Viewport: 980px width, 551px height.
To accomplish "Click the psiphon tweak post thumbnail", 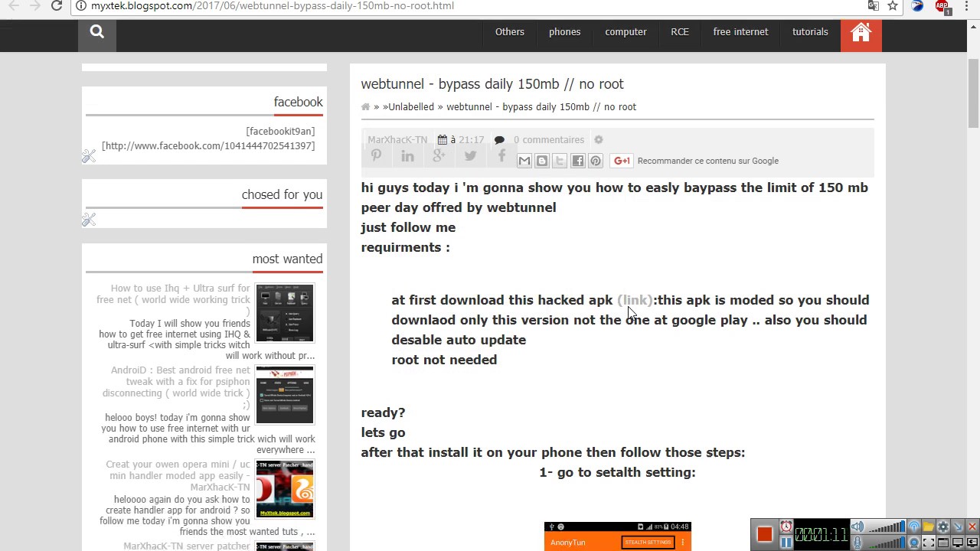I will (x=285, y=395).
